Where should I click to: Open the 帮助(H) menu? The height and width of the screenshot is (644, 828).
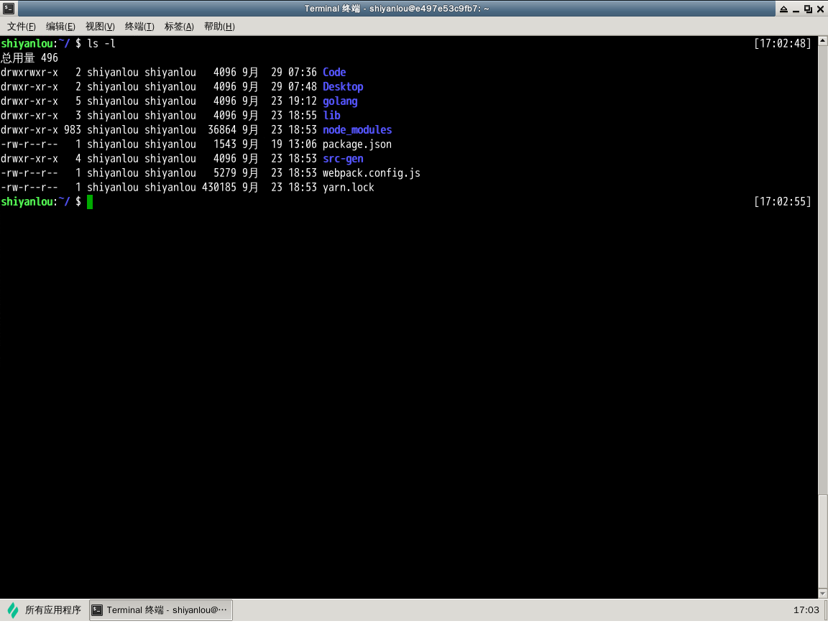pos(219,27)
